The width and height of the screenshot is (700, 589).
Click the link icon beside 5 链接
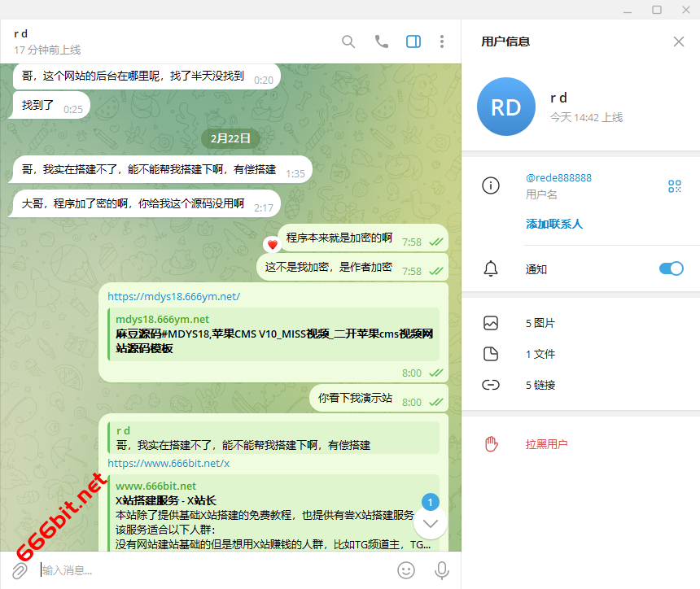[x=491, y=385]
